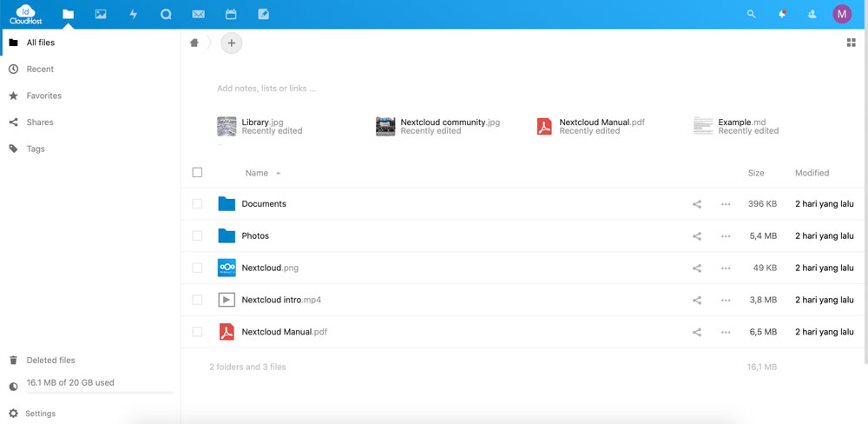Select the Documents folder checkbox
Image resolution: width=868 pixels, height=424 pixels.
[197, 204]
